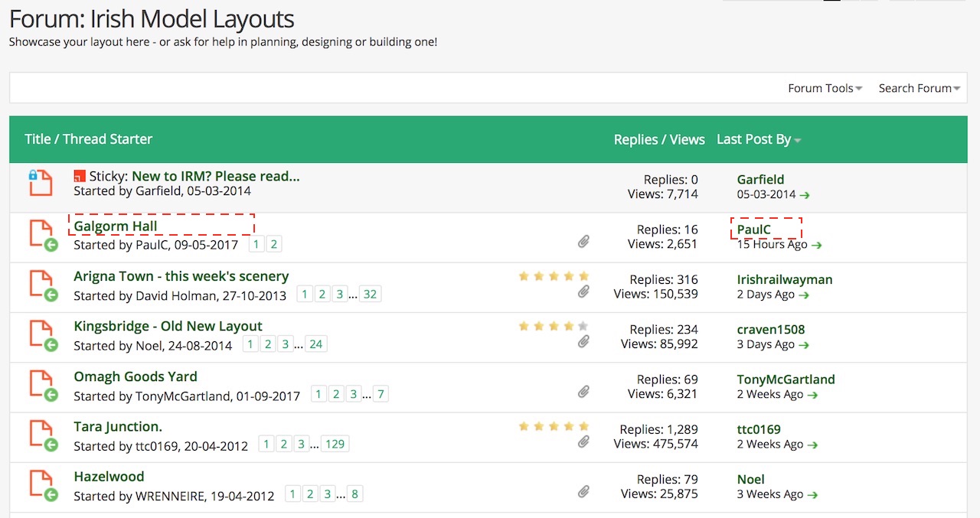Open Tara Junction thread page 129

tap(335, 445)
